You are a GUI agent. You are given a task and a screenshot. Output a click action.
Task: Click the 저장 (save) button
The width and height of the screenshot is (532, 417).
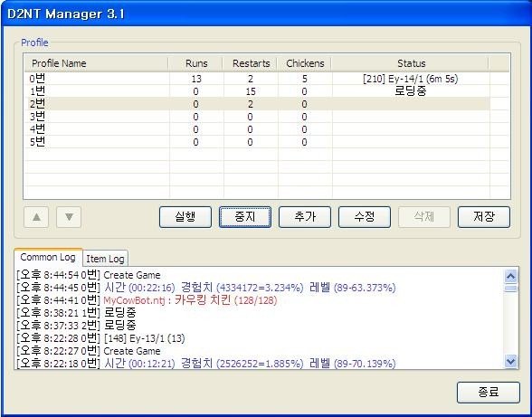484,217
